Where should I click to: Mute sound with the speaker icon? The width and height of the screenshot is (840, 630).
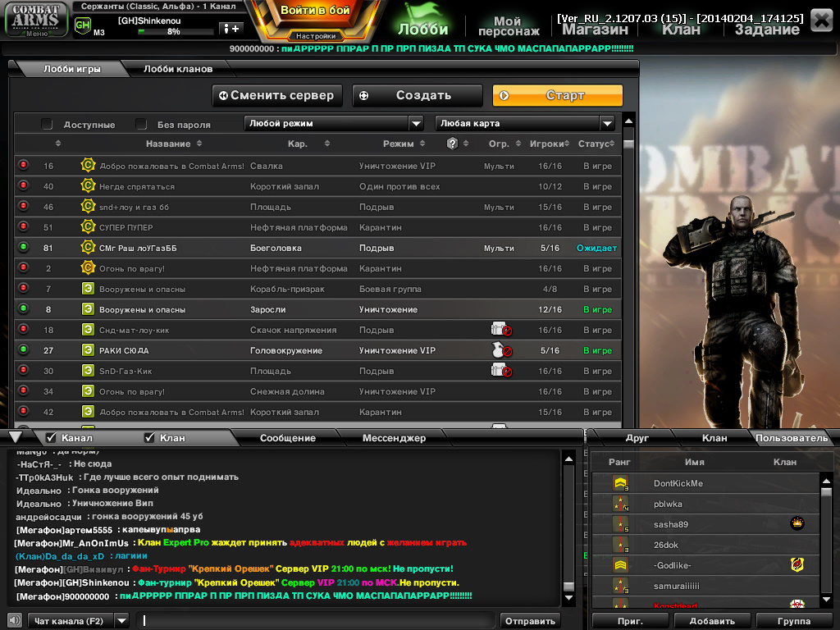click(x=15, y=621)
